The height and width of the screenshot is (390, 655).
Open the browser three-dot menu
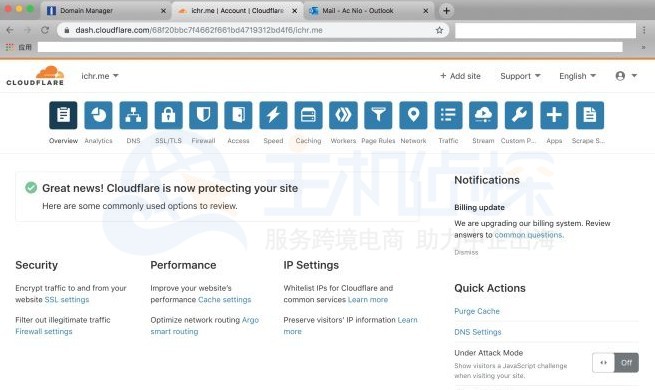[x=644, y=30]
